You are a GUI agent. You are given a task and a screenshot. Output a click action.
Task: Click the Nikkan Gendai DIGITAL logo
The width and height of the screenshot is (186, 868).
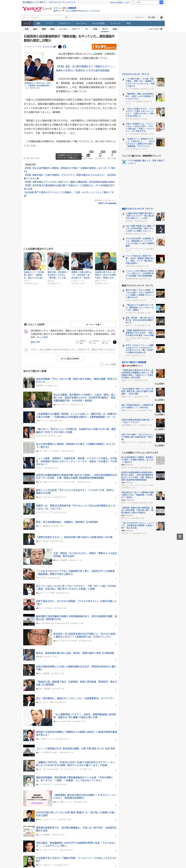[104, 47]
